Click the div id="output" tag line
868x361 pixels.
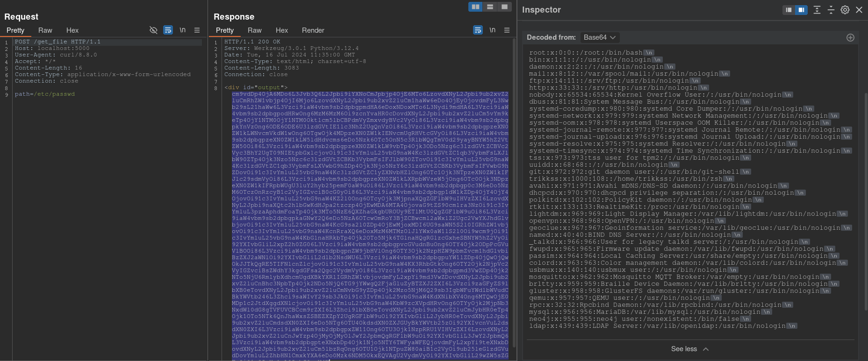pos(256,87)
